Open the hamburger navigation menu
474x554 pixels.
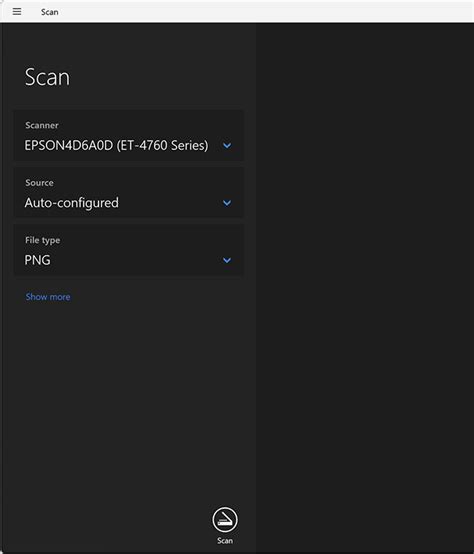click(17, 12)
